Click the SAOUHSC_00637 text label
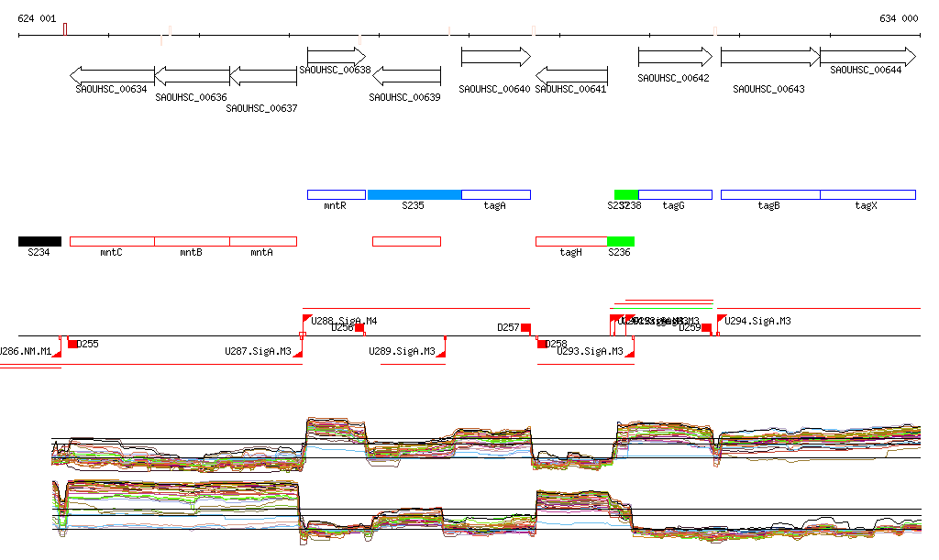The width and height of the screenshot is (939, 560). pyautogui.click(x=261, y=108)
